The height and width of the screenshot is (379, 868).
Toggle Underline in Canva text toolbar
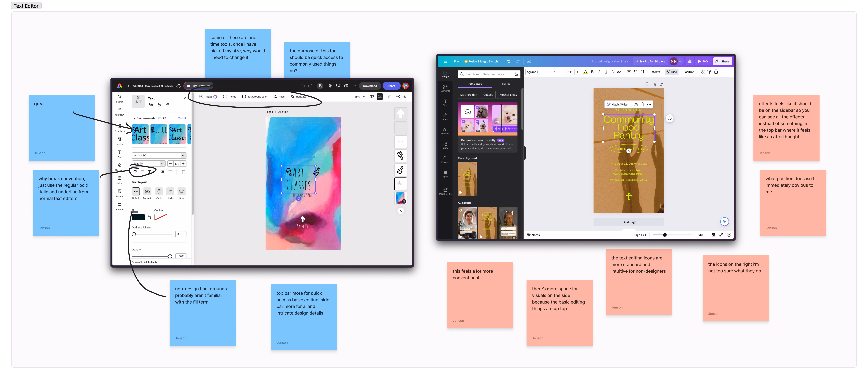[606, 72]
